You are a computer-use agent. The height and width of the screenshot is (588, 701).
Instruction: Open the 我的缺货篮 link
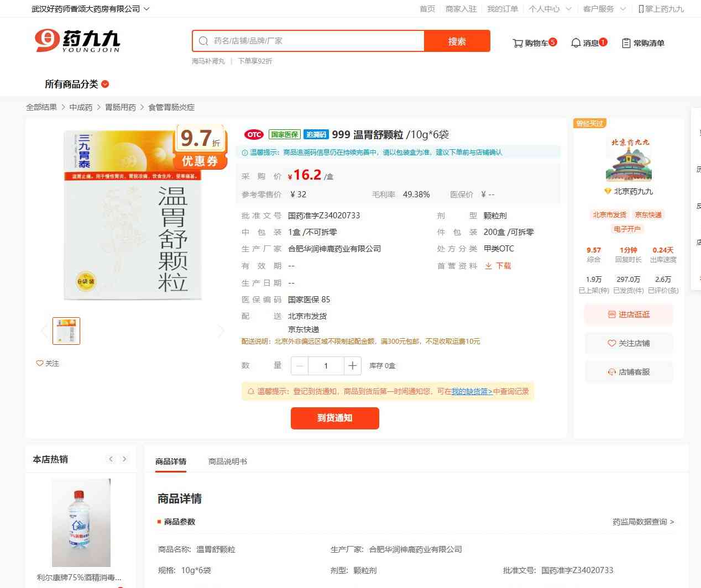[472, 391]
